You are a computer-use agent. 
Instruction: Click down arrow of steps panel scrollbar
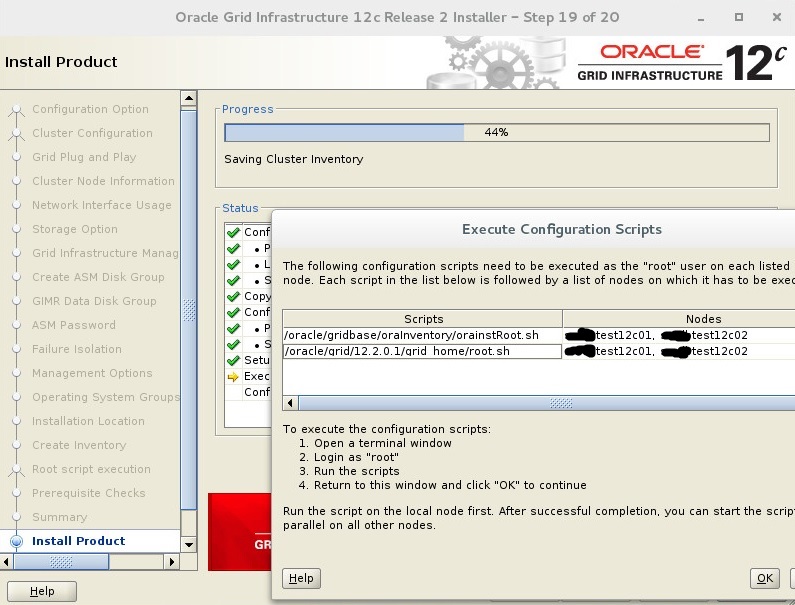pos(189,545)
